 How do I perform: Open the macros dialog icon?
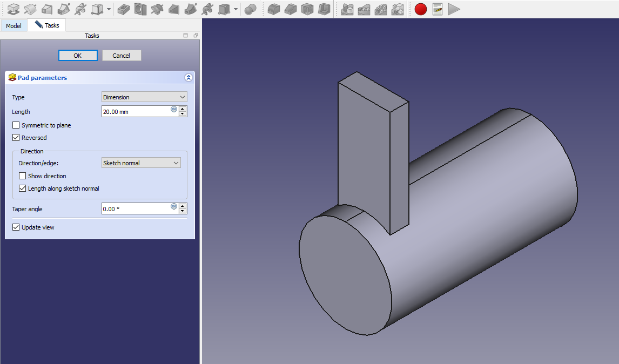click(x=438, y=9)
